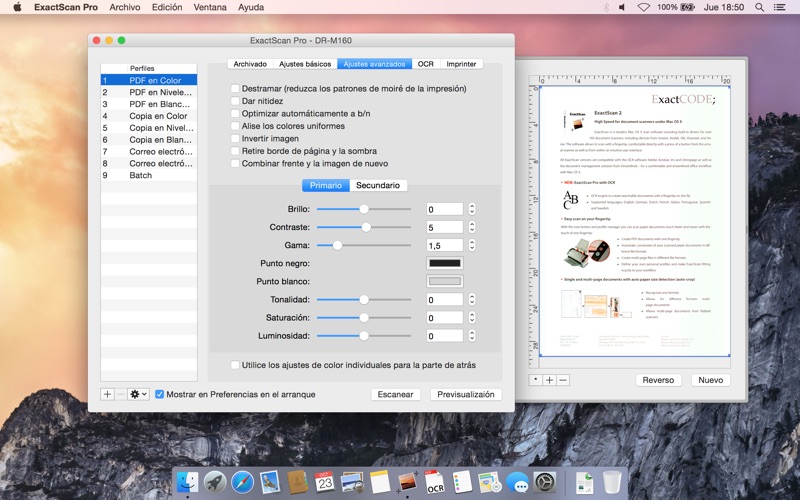This screenshot has width=800, height=500.
Task: Open Ventana menu
Action: 210,7
